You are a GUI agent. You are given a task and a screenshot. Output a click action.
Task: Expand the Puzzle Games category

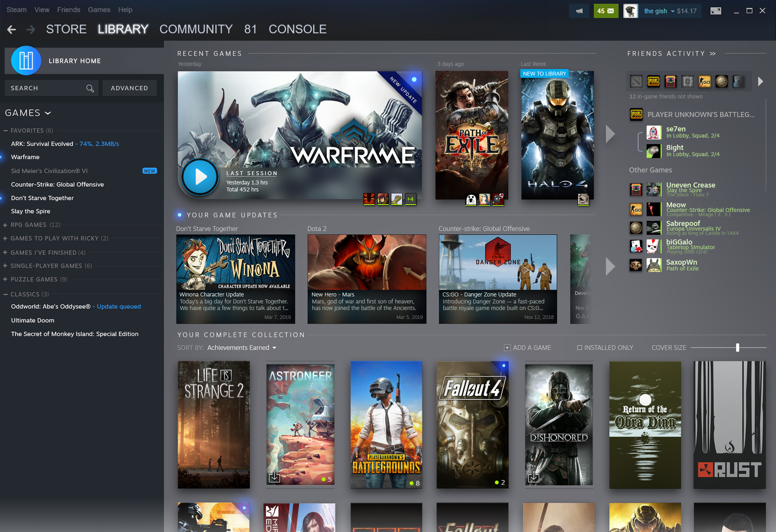[5, 279]
